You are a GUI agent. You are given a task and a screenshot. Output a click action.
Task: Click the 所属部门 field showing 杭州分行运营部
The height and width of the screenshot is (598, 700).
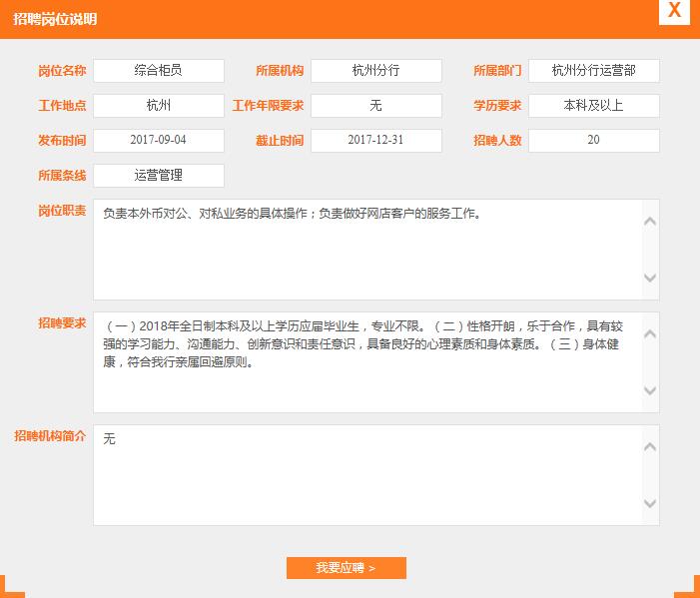point(593,71)
